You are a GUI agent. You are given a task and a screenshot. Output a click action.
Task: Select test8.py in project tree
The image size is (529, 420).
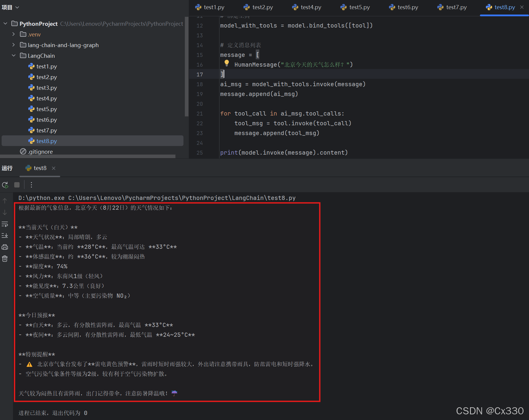(92, 141)
